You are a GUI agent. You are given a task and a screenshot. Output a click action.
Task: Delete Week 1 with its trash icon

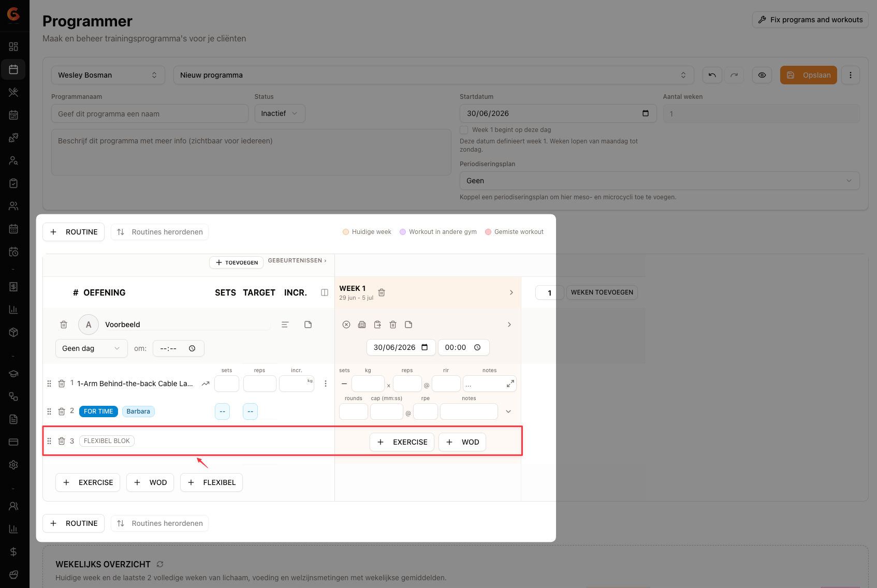coord(382,292)
